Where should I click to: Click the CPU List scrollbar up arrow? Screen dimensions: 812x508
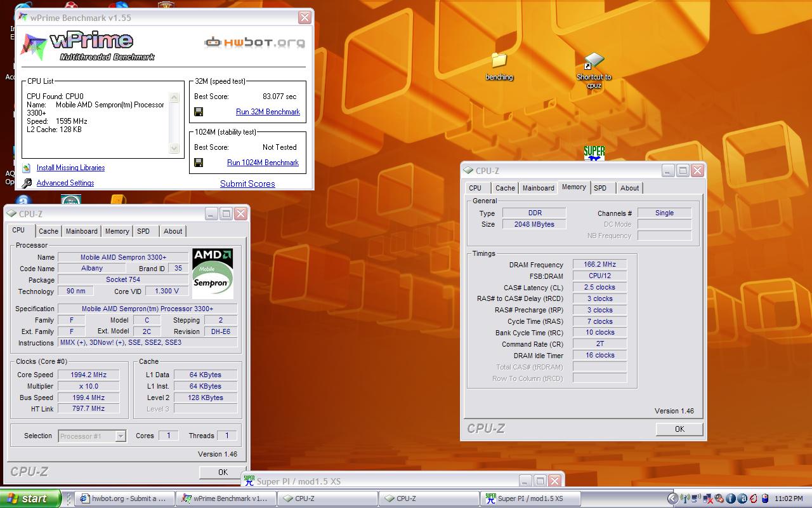coord(174,97)
